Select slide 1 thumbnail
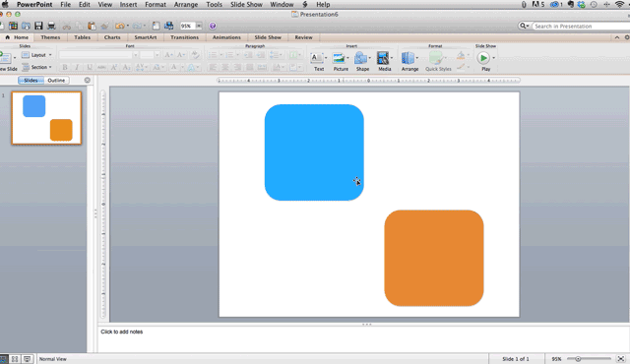 point(46,118)
